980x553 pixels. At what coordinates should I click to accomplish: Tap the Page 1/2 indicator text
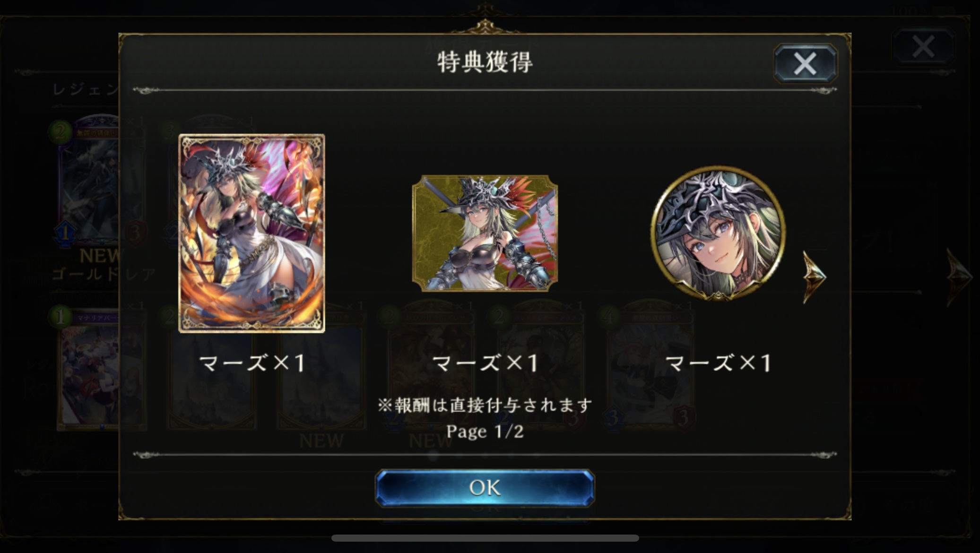pos(485,431)
